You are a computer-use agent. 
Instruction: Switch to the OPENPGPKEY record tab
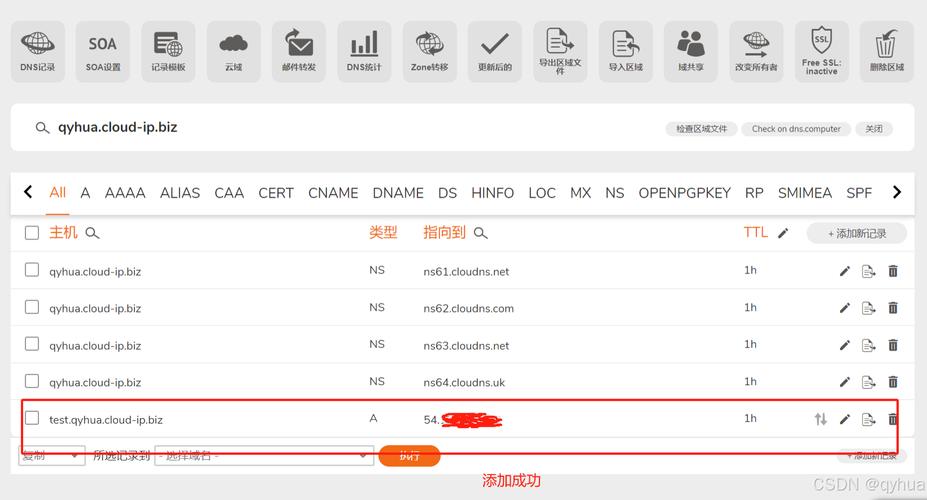[x=685, y=193]
